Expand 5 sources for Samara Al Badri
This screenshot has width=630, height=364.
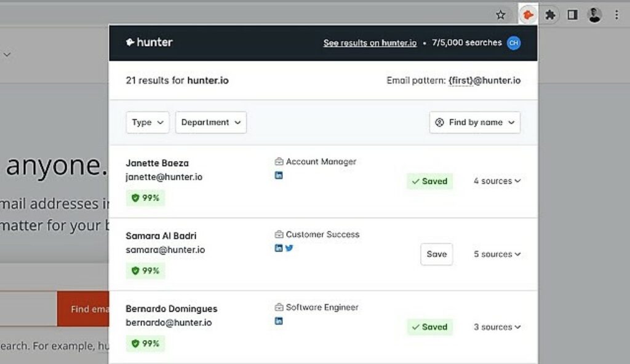[497, 254]
